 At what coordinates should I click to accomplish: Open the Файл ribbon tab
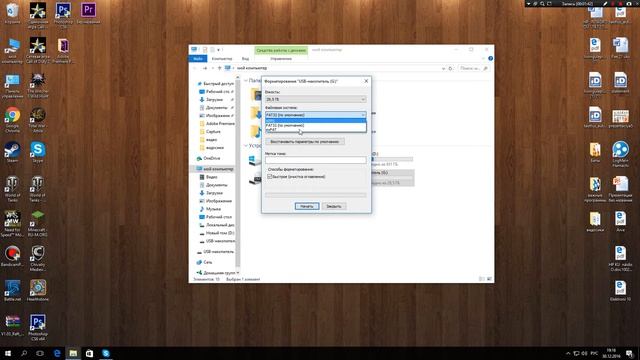(198, 58)
